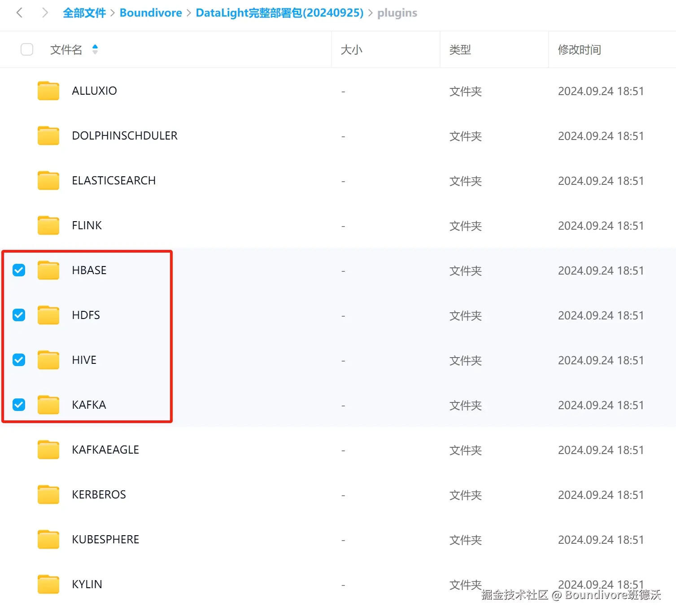Click 文件夹 type in KUBESPHERE row
This screenshot has width=676, height=616.
[x=466, y=540]
